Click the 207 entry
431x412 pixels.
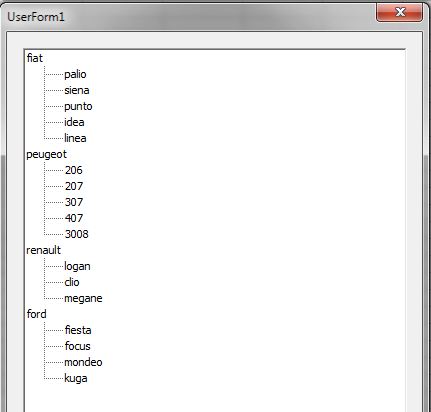pos(74,186)
